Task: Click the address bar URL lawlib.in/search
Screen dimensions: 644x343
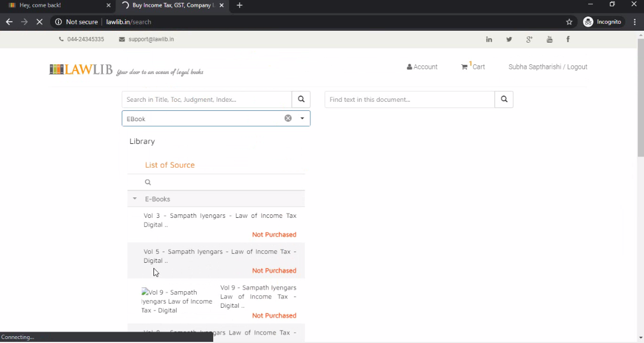Action: tap(128, 22)
